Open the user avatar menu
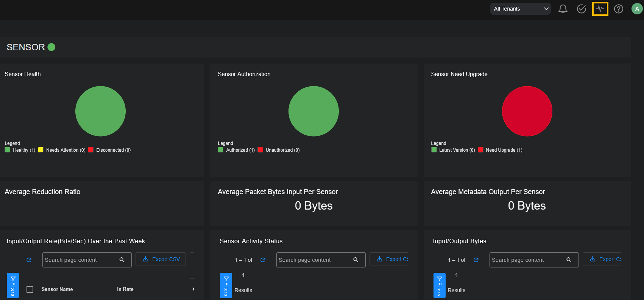Viewport: 644px width, 300px height. click(637, 9)
